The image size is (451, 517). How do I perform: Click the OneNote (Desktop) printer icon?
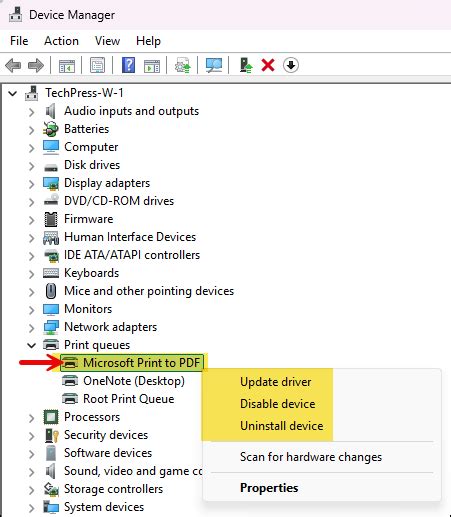(70, 381)
